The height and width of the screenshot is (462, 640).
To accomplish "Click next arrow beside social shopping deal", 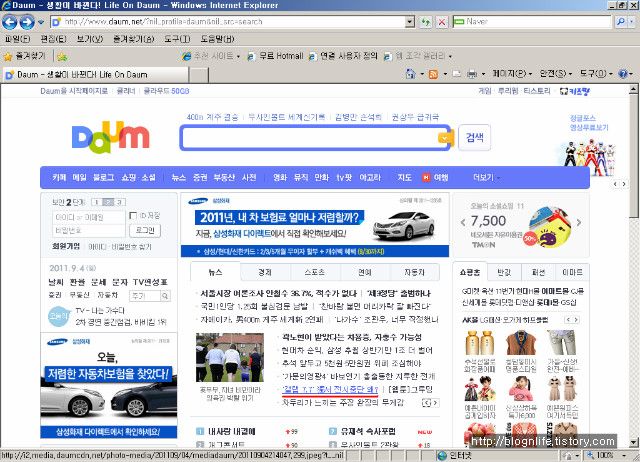I will click(579, 222).
